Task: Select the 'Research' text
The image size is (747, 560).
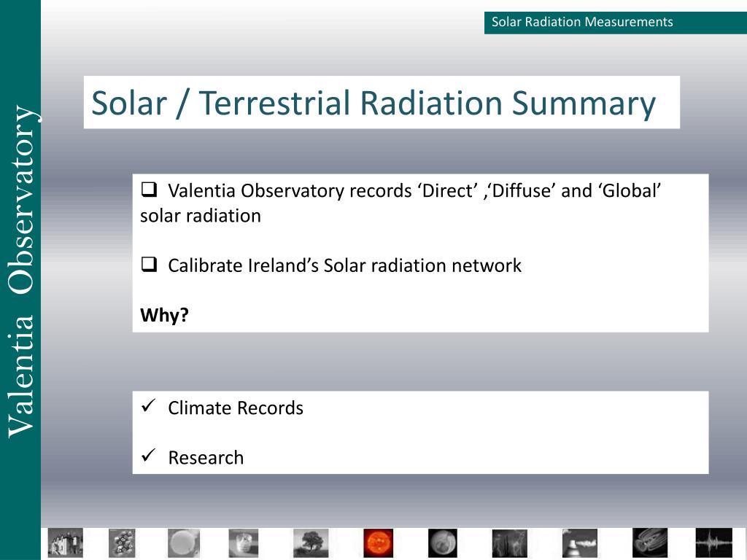Action: point(206,458)
